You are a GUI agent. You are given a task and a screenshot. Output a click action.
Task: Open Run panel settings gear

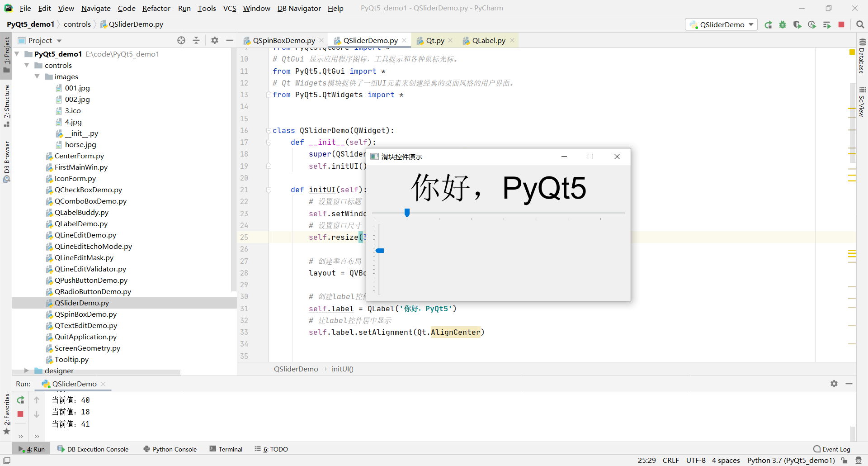[x=834, y=384]
